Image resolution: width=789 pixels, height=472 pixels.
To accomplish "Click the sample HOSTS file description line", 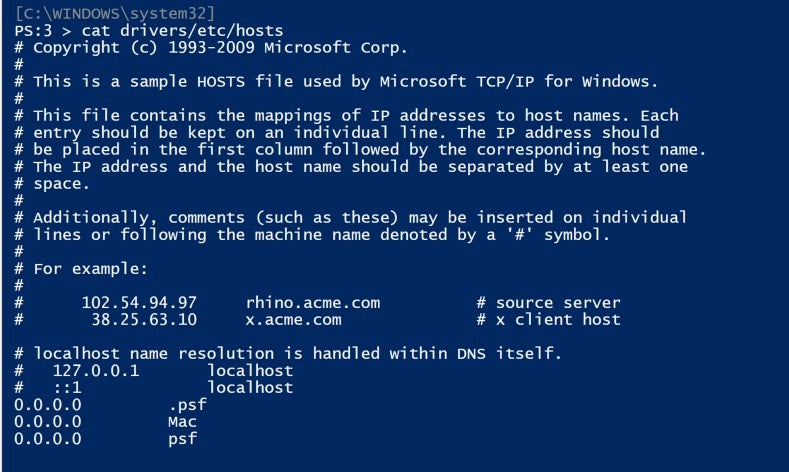I will coord(345,82).
